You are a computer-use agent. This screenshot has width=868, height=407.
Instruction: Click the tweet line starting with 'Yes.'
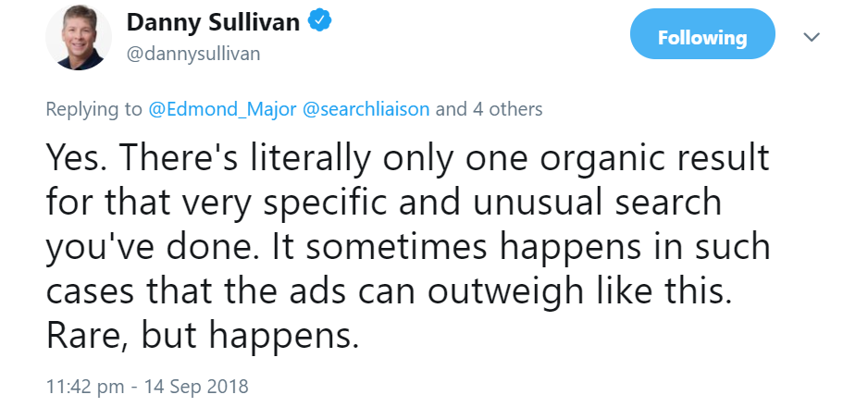[407, 159]
